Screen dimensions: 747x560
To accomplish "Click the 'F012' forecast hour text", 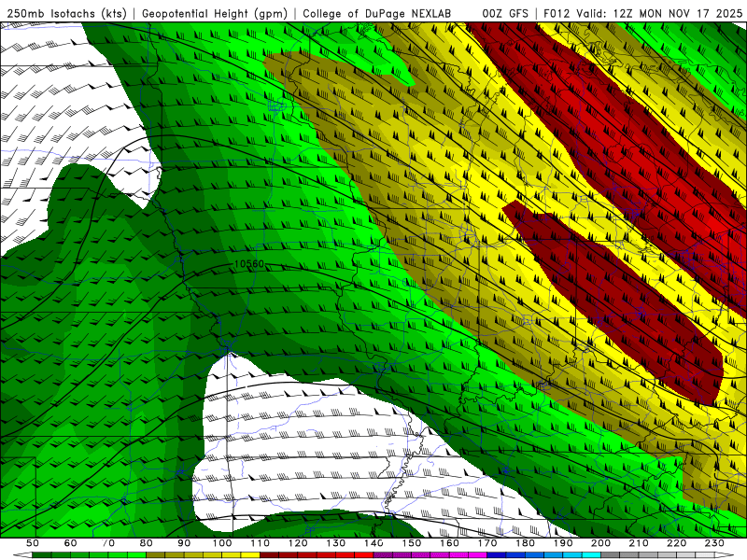I will [557, 13].
